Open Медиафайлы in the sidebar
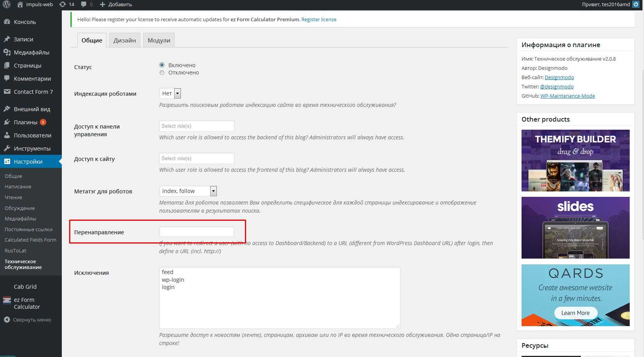 31,52
